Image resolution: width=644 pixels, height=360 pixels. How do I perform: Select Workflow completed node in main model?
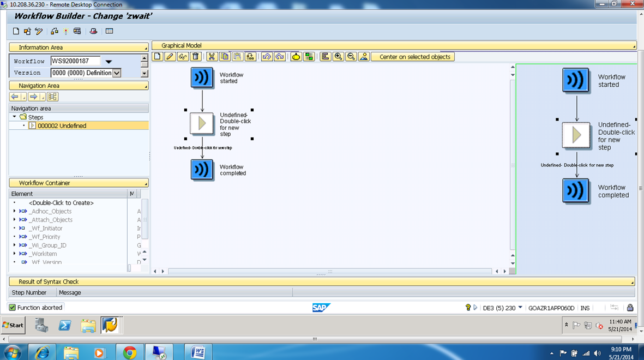202,170
